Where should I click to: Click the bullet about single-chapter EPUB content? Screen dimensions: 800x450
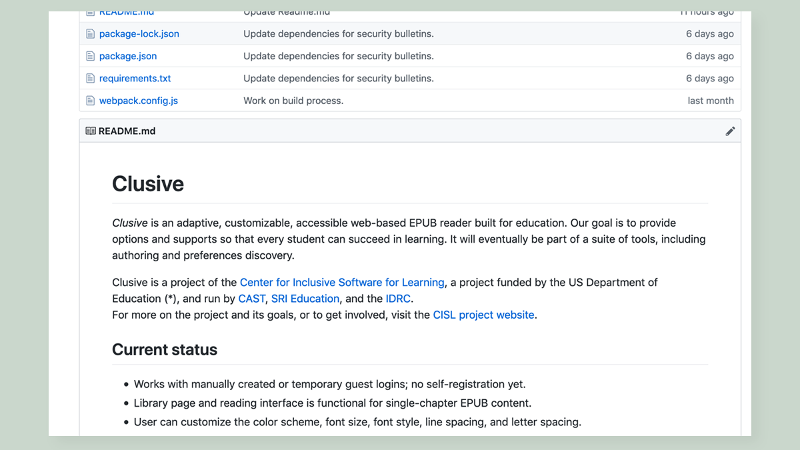pyautogui.click(x=333, y=403)
